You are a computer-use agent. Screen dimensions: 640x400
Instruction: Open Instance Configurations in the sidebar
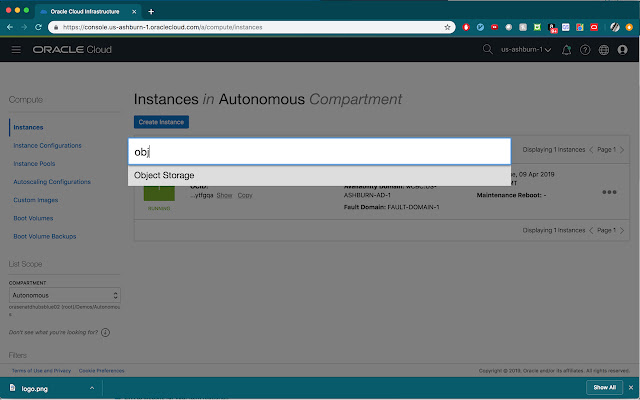pos(47,145)
